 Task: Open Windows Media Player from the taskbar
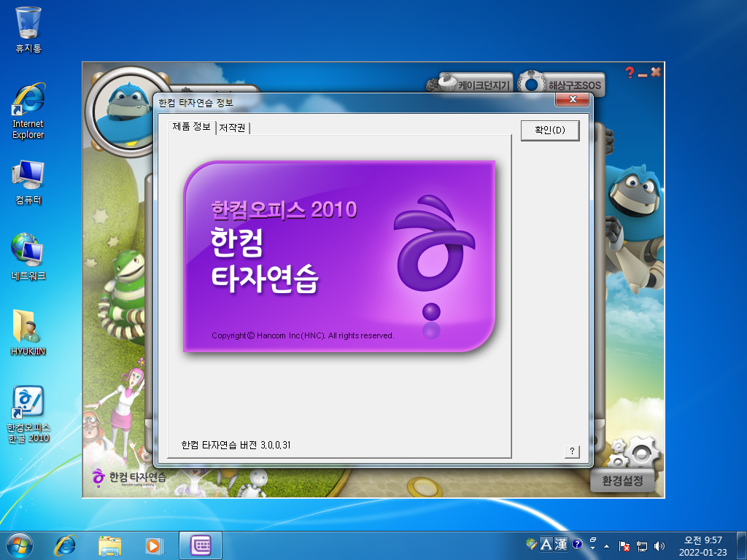click(155, 545)
